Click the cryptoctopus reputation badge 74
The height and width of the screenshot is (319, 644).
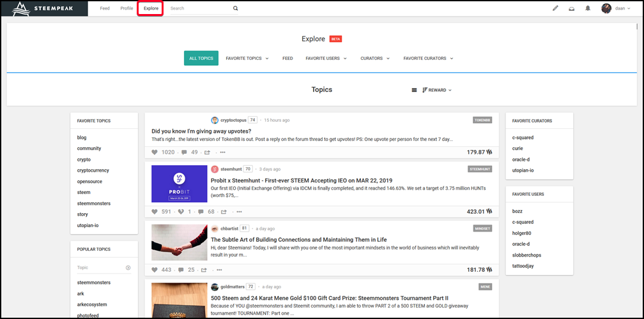(252, 120)
